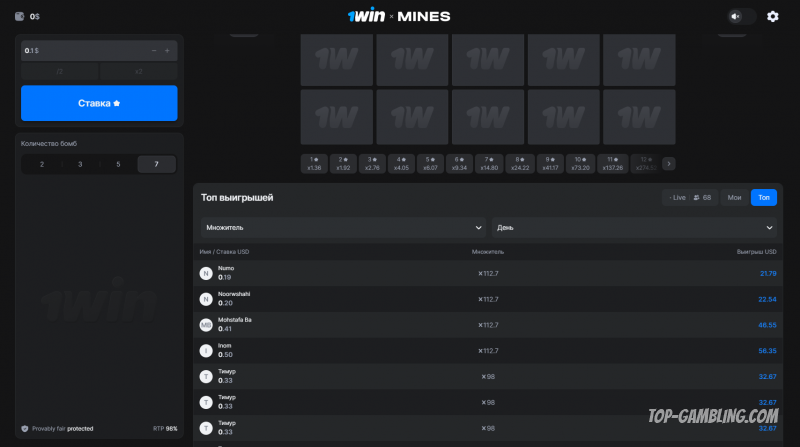Click the player name Numo

pos(226,268)
